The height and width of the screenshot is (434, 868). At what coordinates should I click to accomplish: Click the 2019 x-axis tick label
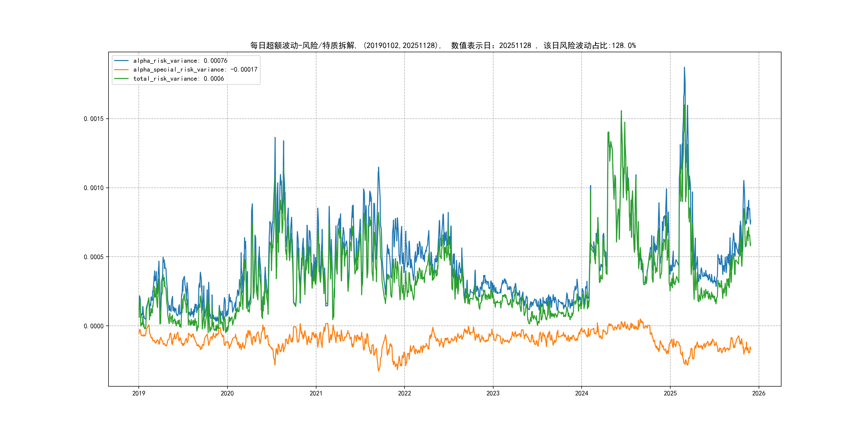(139, 393)
